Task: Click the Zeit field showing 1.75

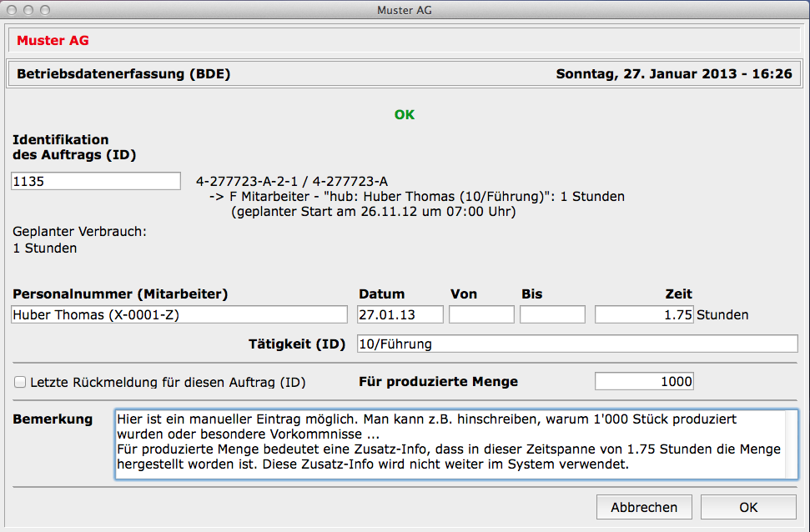Action: (643, 315)
